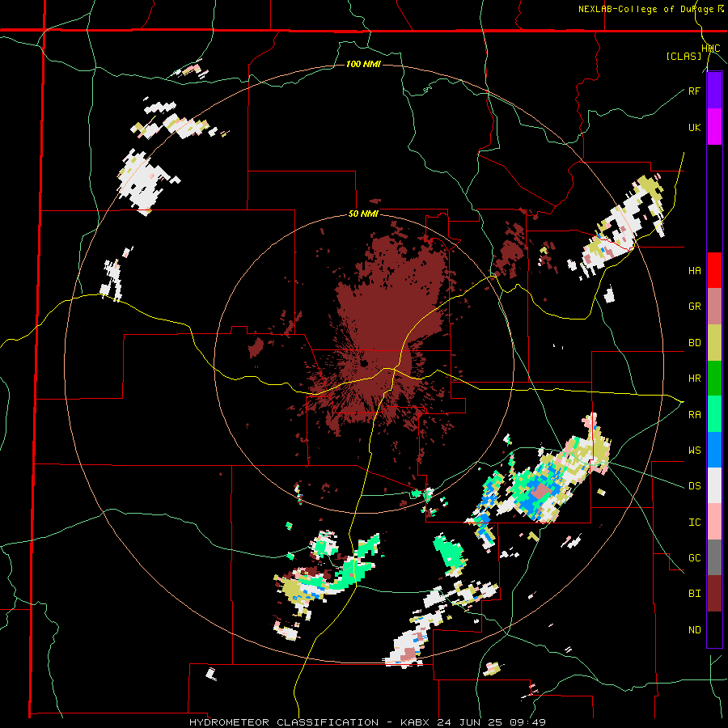Click the BI legend label
Screen dimensions: 728x728
tap(695, 594)
